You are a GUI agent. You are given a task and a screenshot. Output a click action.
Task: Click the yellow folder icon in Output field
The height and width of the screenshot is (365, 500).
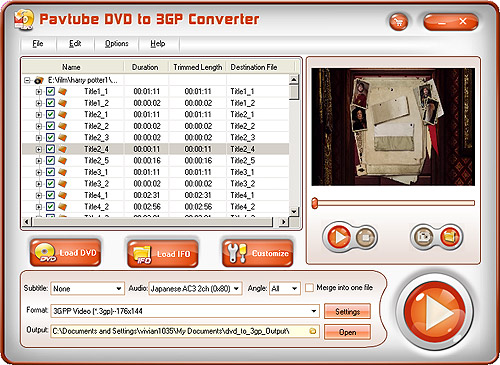coord(313,331)
